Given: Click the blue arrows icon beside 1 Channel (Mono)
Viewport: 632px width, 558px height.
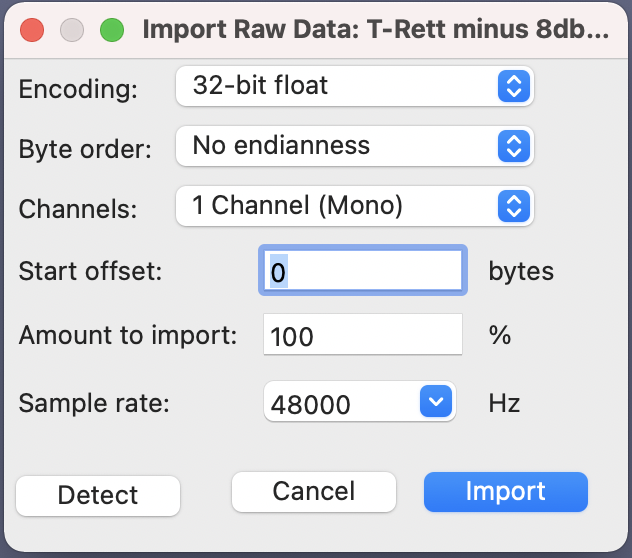Looking at the screenshot, I should pos(514,206).
